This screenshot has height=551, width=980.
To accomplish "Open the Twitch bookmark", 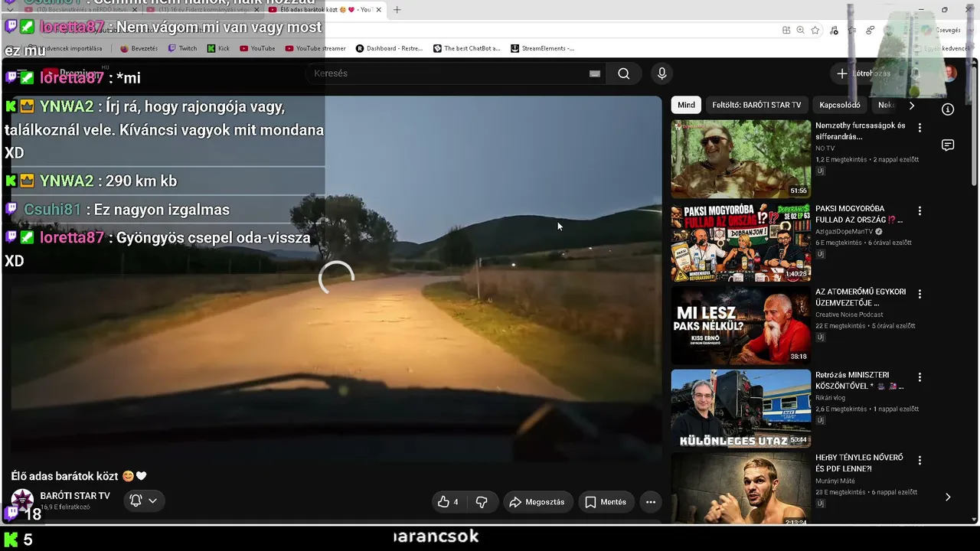I will (182, 48).
